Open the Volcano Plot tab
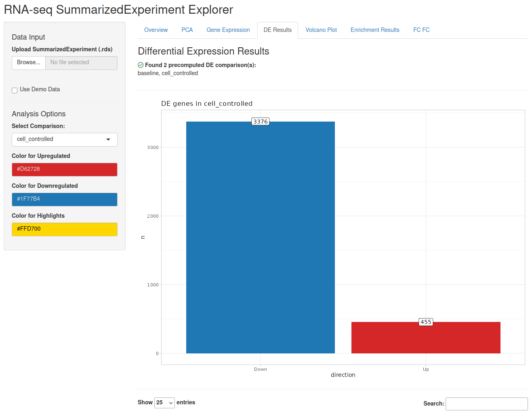 [321, 30]
